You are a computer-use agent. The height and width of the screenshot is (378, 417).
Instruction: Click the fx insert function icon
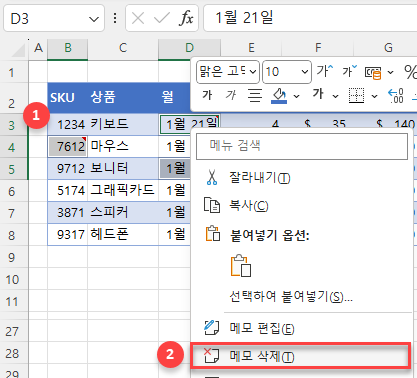tap(186, 18)
